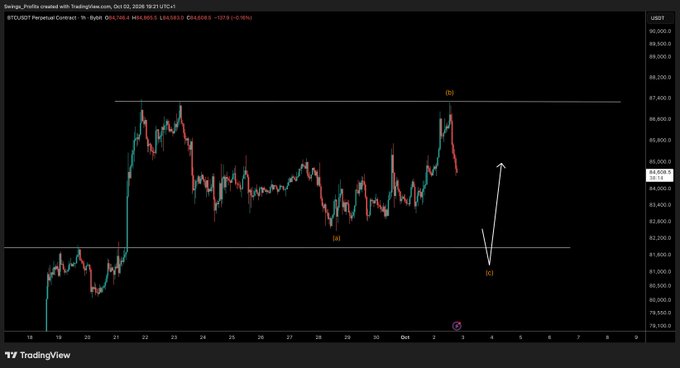Click the 90,000.0 price scale label
This screenshot has height=368, width=680.
pos(660,31)
